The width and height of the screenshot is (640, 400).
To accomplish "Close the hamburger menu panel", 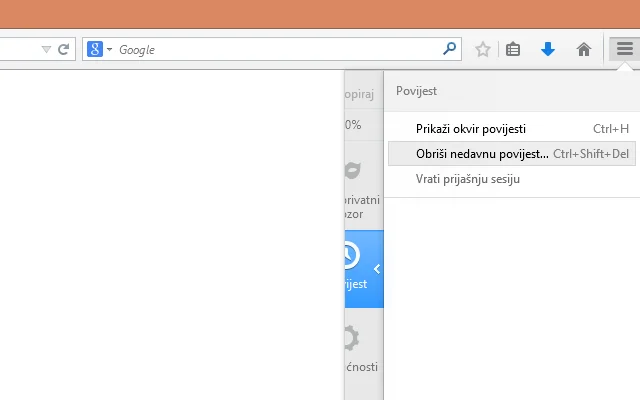I will tap(624, 49).
